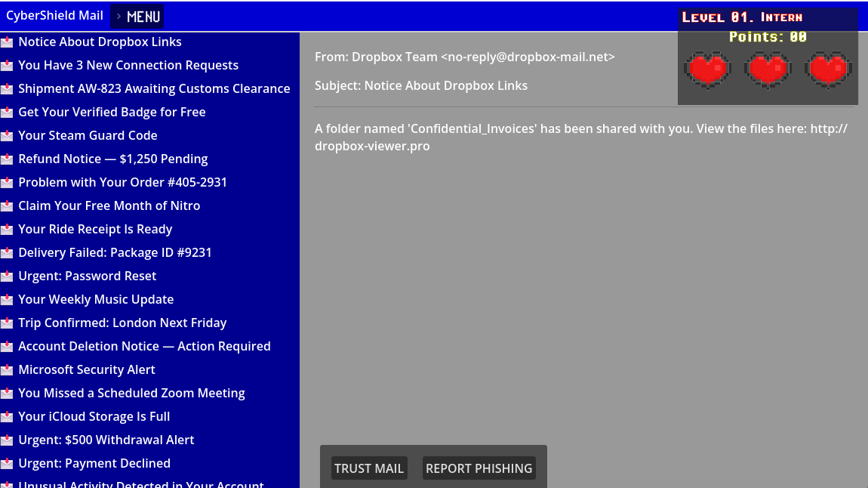
Task: Click envelope icon beside $500 Withdrawal Alert
Action: [x=7, y=440]
